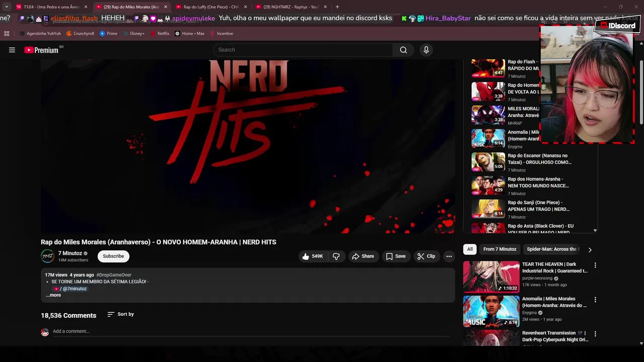
Task: Expand the description with ...more
Action: point(53,295)
